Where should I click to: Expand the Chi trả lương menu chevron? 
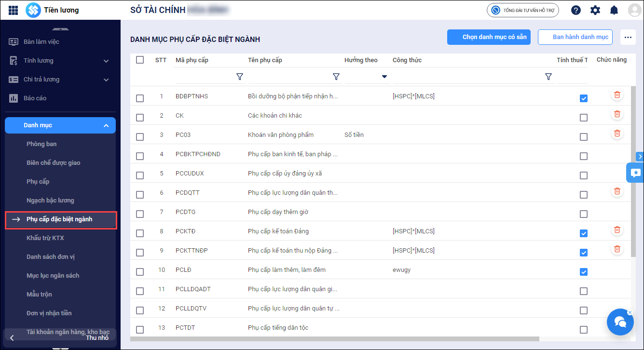tap(106, 80)
